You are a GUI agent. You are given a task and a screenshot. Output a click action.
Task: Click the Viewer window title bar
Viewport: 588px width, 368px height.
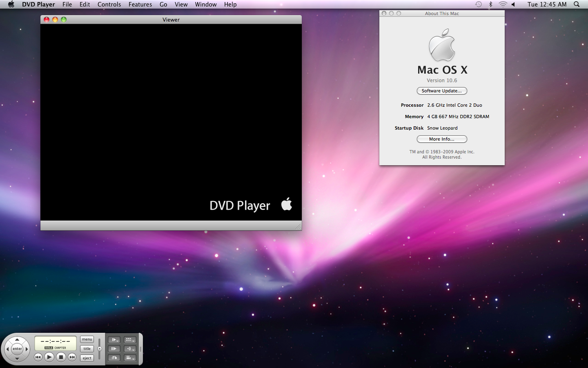171,20
